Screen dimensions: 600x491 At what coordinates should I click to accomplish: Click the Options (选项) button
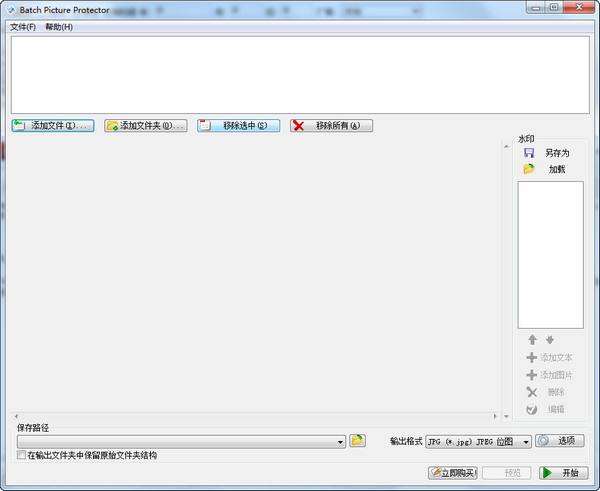pos(560,441)
